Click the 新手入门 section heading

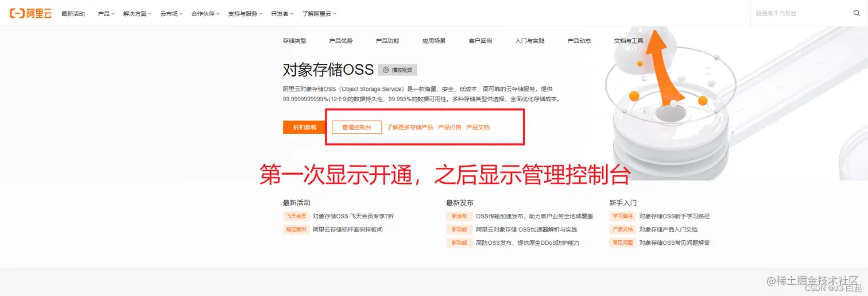coord(623,203)
